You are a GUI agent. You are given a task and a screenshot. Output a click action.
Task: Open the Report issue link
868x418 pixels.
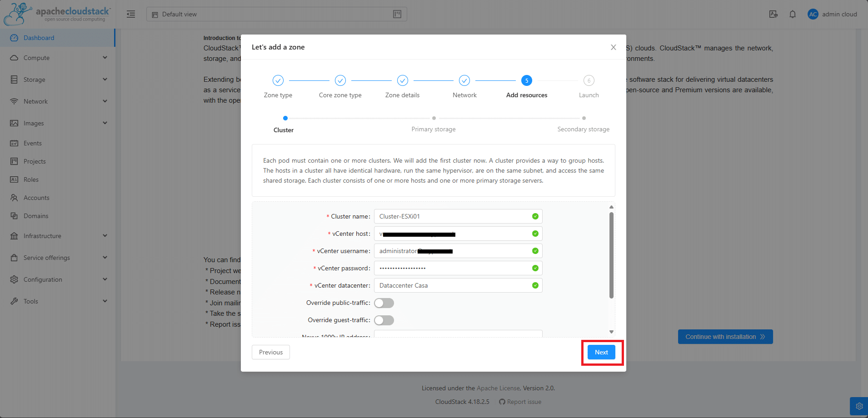click(524, 402)
